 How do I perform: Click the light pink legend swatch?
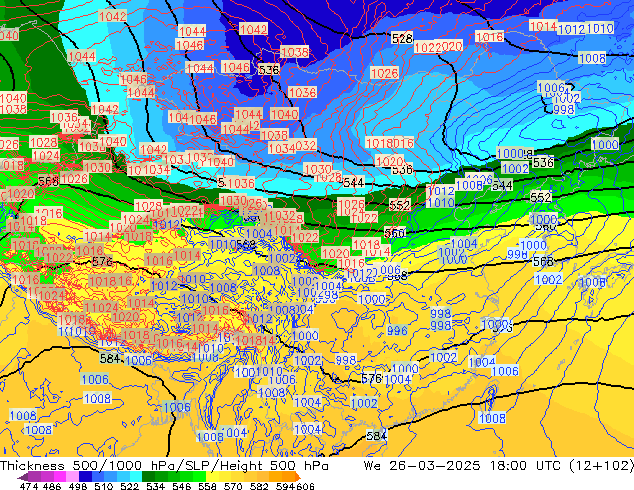(72, 477)
